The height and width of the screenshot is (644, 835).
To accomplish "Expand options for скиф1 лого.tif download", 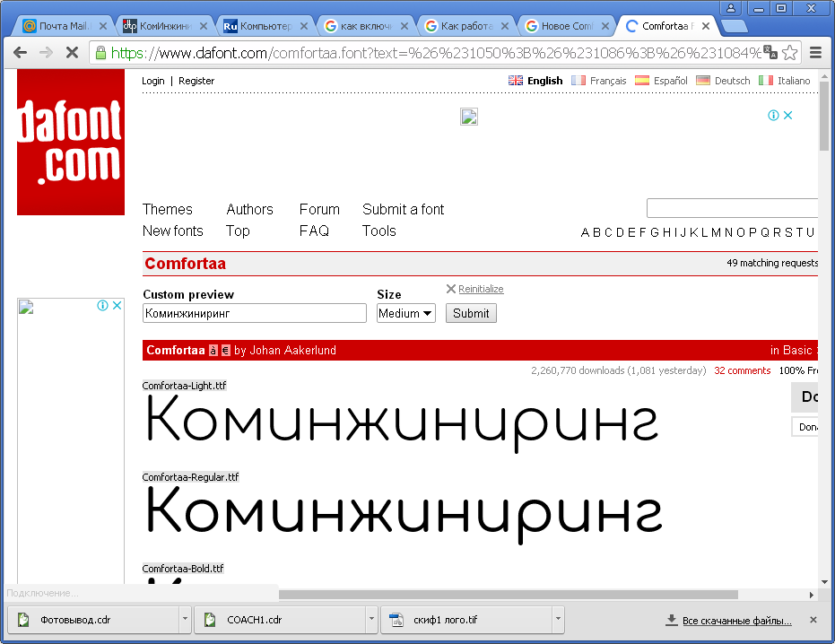I will coord(558,619).
